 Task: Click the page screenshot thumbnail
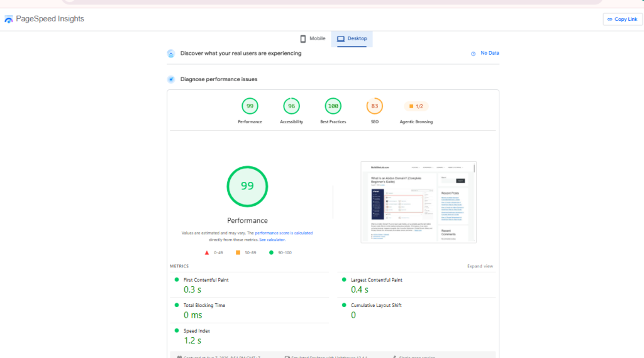418,202
